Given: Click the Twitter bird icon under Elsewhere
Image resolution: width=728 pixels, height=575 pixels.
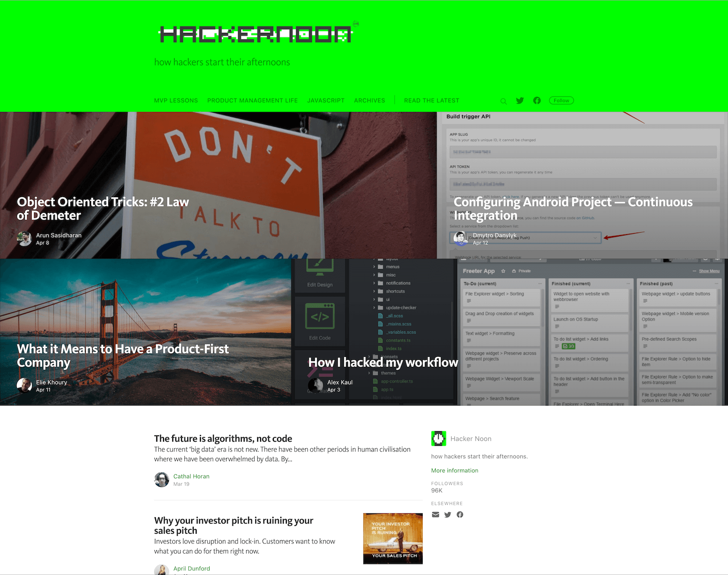Looking at the screenshot, I should 447,515.
